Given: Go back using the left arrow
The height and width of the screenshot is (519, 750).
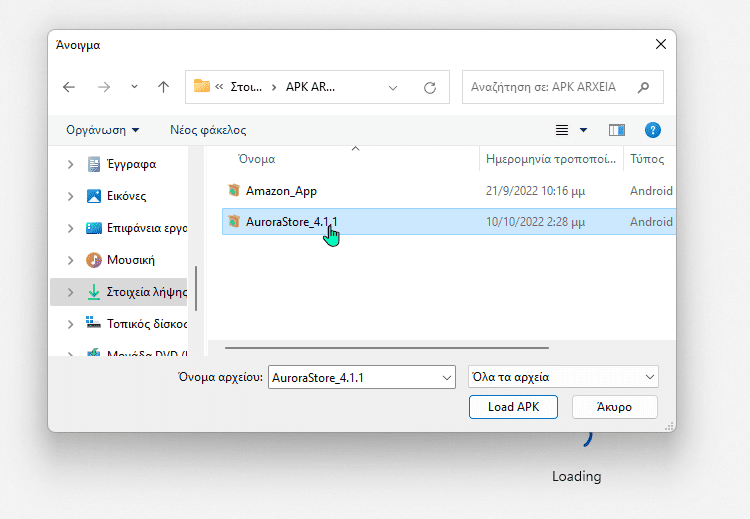Looking at the screenshot, I should 69,87.
